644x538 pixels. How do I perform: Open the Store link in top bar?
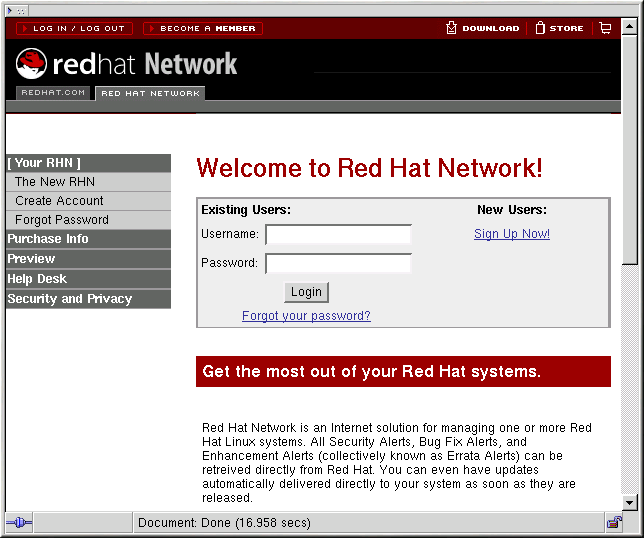(x=559, y=28)
